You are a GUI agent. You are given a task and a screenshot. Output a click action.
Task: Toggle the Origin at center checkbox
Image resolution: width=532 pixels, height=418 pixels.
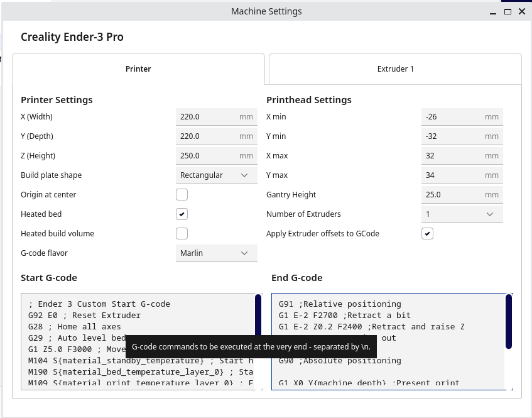click(x=182, y=195)
